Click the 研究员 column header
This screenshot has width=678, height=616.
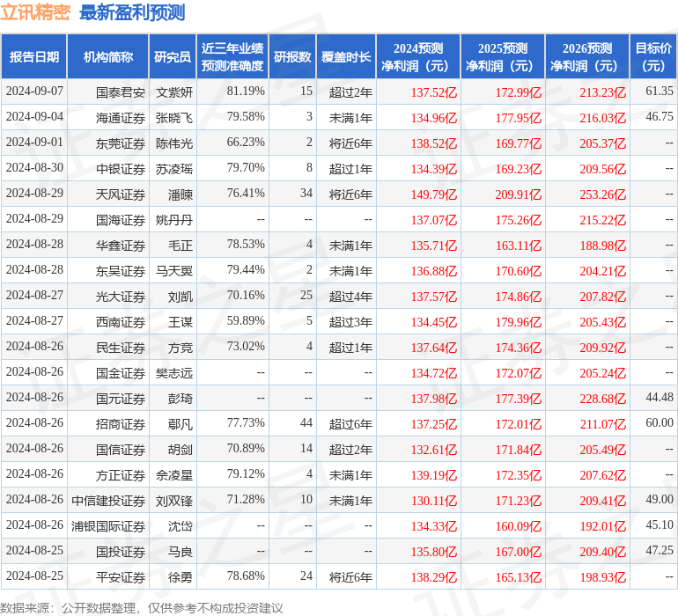[x=173, y=56]
